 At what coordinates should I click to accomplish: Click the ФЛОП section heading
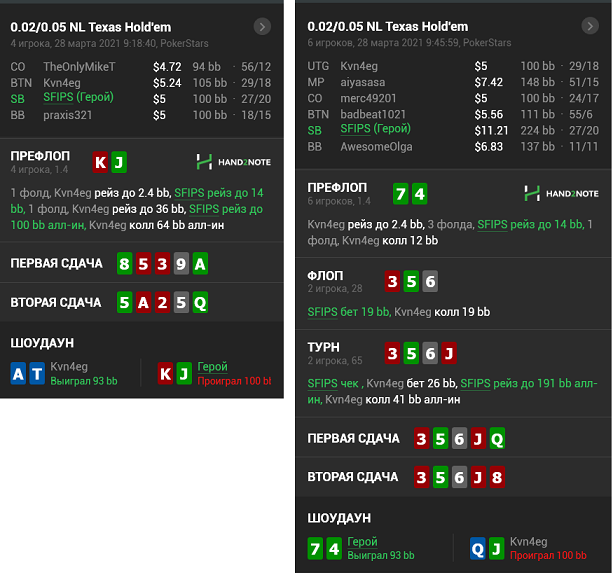(x=325, y=276)
